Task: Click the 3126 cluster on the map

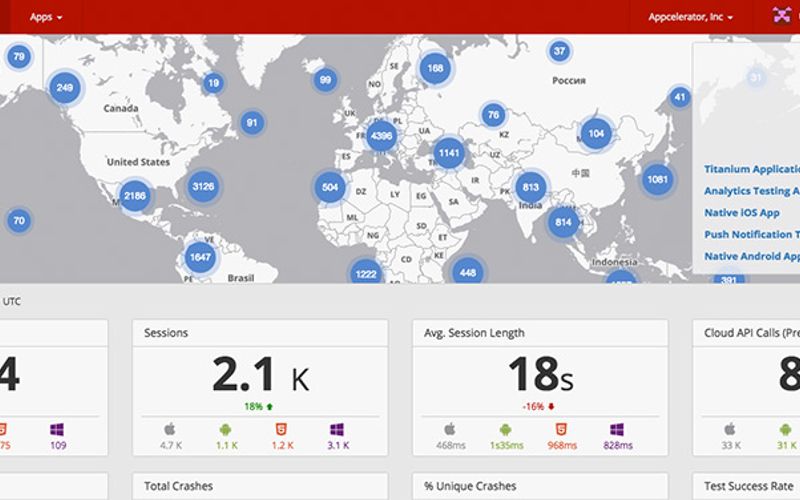Action: 203,186
